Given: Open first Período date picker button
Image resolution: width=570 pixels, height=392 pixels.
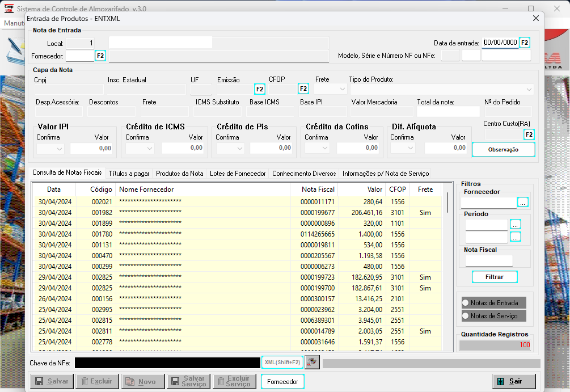Looking at the screenshot, I should 515,224.
